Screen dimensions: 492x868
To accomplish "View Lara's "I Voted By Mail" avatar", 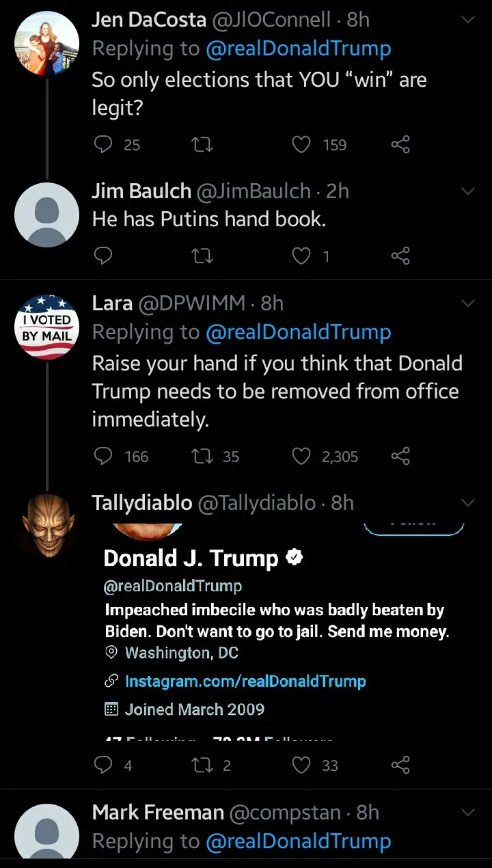I will (x=46, y=328).
